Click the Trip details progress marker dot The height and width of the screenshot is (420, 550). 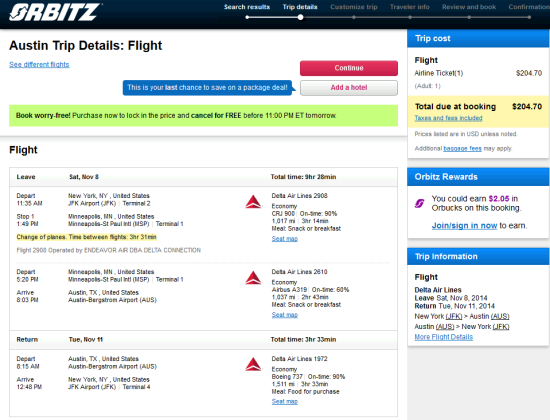300,17
